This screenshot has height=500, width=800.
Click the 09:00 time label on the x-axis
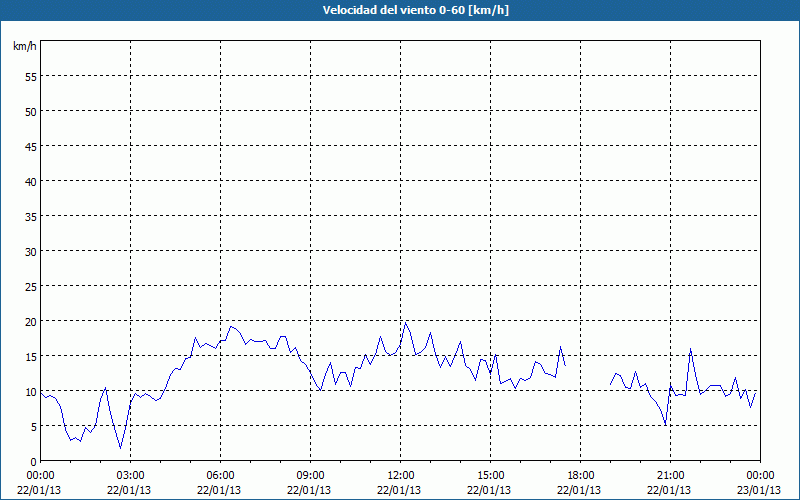click(310, 476)
